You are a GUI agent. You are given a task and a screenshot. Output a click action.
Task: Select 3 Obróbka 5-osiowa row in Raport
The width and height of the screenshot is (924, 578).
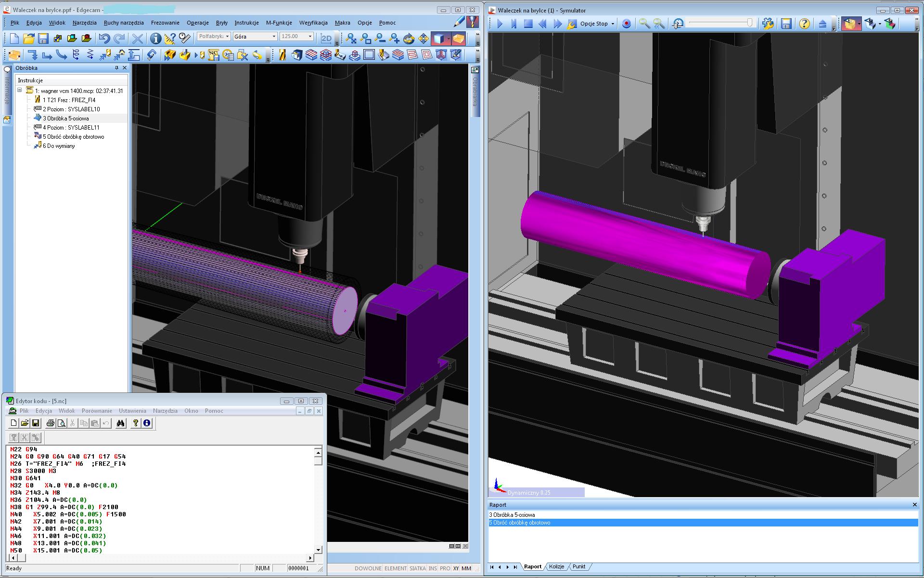703,515
